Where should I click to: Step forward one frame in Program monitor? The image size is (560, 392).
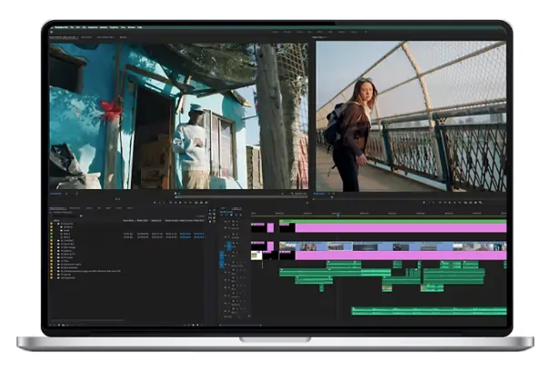point(455,202)
